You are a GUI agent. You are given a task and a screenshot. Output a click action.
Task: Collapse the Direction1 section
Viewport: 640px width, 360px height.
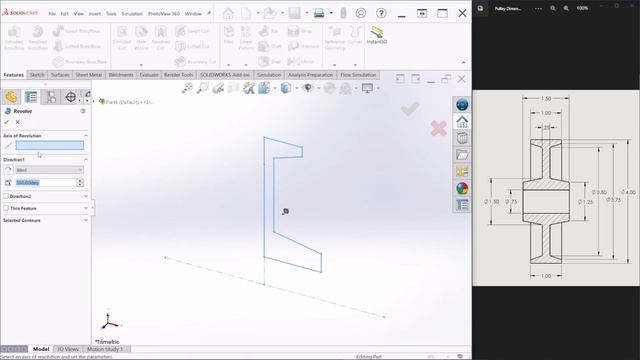(x=86, y=160)
